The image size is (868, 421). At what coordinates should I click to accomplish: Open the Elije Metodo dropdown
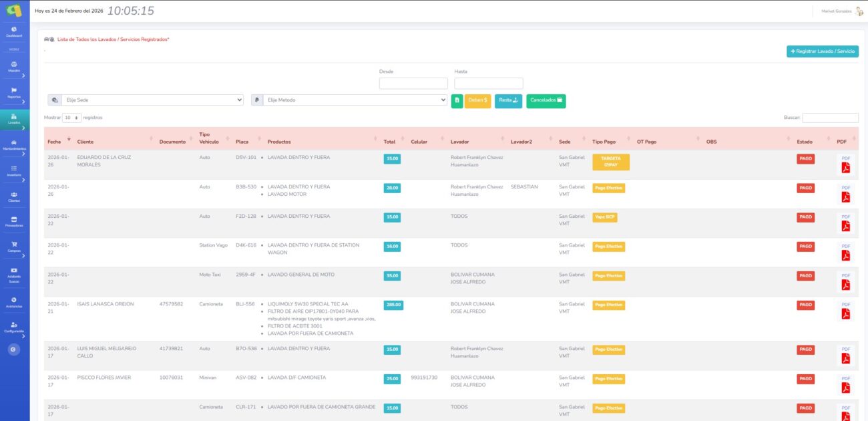coord(355,100)
